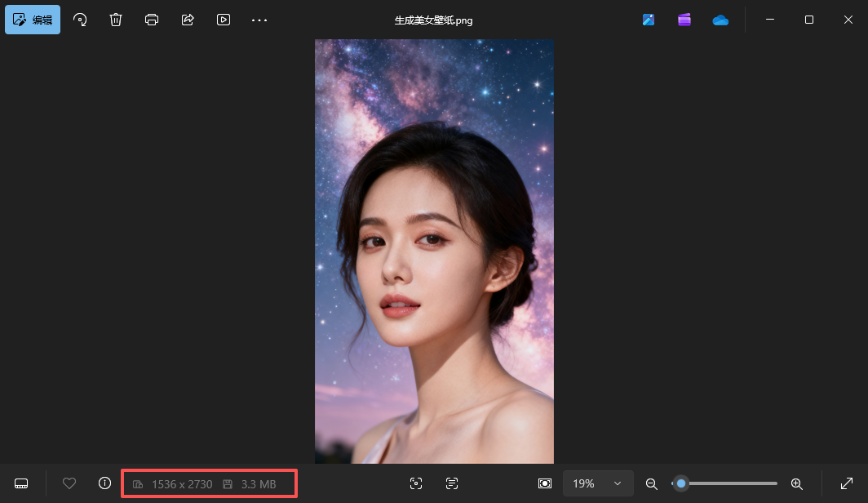Viewport: 868px width, 503px height.
Task: Open the zoom percentage dropdown
Action: (x=598, y=483)
